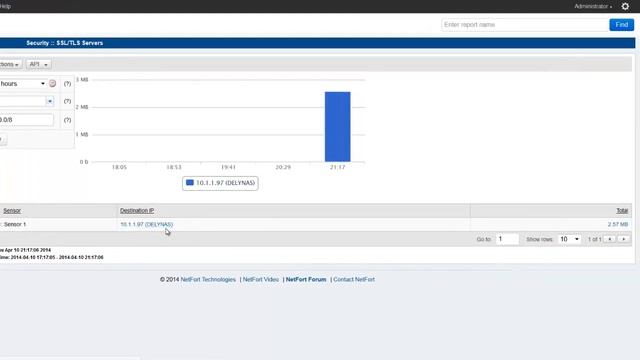Focus the subnet field ending in 0.0/8
This screenshot has height=360, width=640.
27,120
